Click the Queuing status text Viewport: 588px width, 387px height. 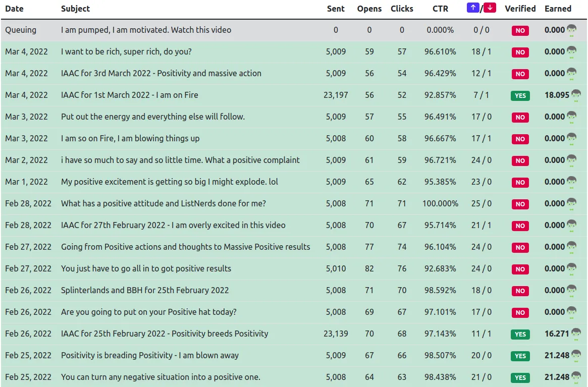(21, 30)
